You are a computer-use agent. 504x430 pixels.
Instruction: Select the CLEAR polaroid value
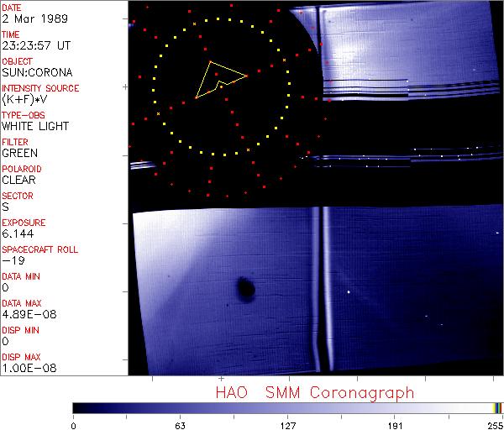point(18,181)
